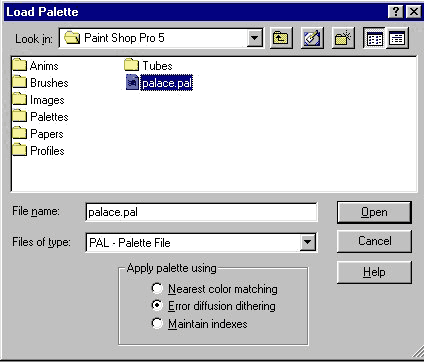Click the question mark help icon
The image size is (424, 362).
tap(396, 12)
